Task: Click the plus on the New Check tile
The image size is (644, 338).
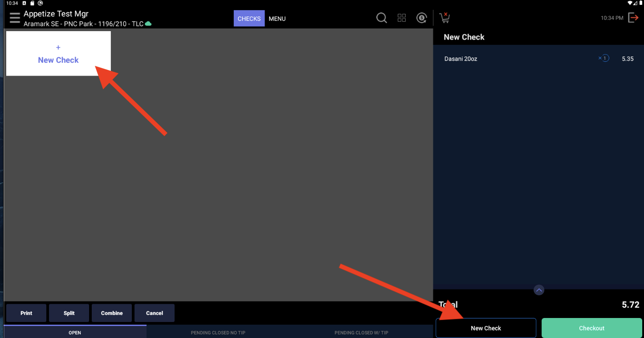Action: [58, 47]
